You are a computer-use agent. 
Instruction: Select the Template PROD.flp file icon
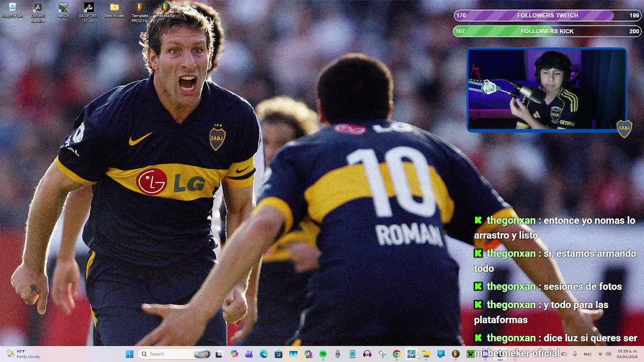(x=140, y=12)
